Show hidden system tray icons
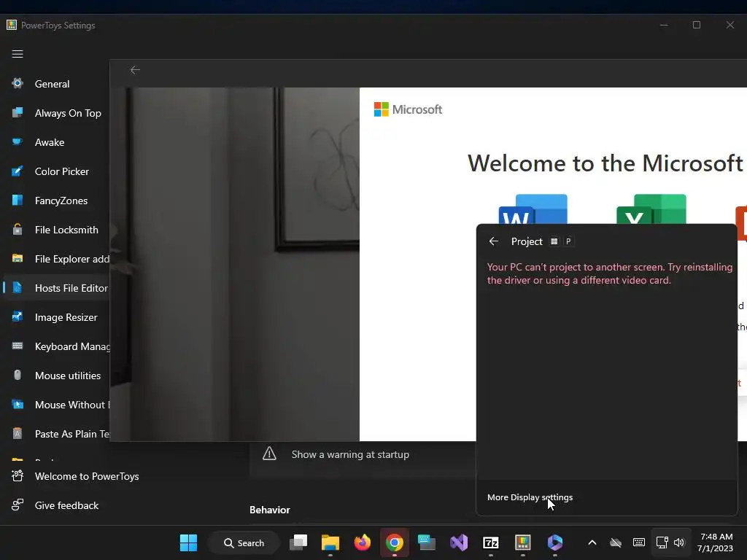Image resolution: width=747 pixels, height=560 pixels. tap(592, 542)
